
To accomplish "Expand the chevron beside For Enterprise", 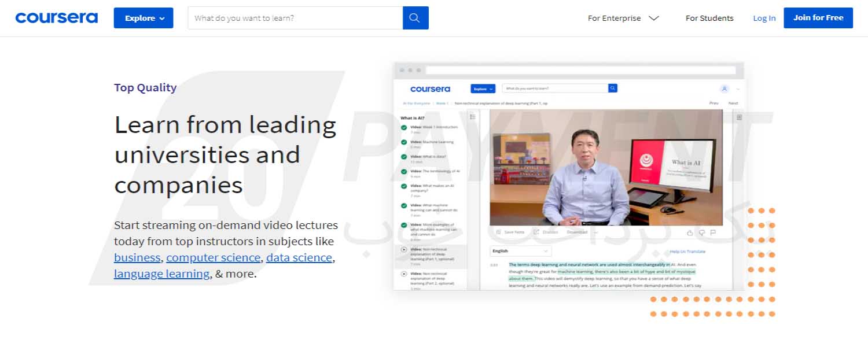I will click(x=654, y=18).
